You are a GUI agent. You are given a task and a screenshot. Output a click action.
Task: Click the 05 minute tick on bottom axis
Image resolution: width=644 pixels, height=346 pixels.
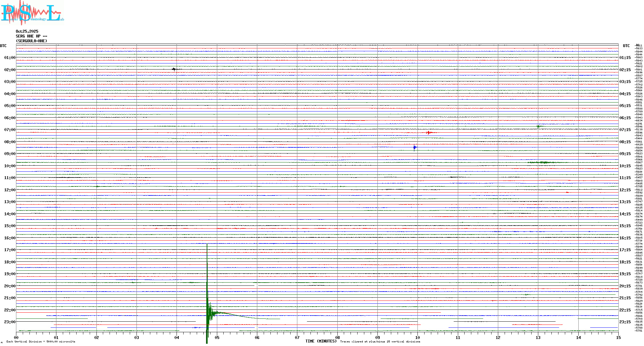[217, 338]
